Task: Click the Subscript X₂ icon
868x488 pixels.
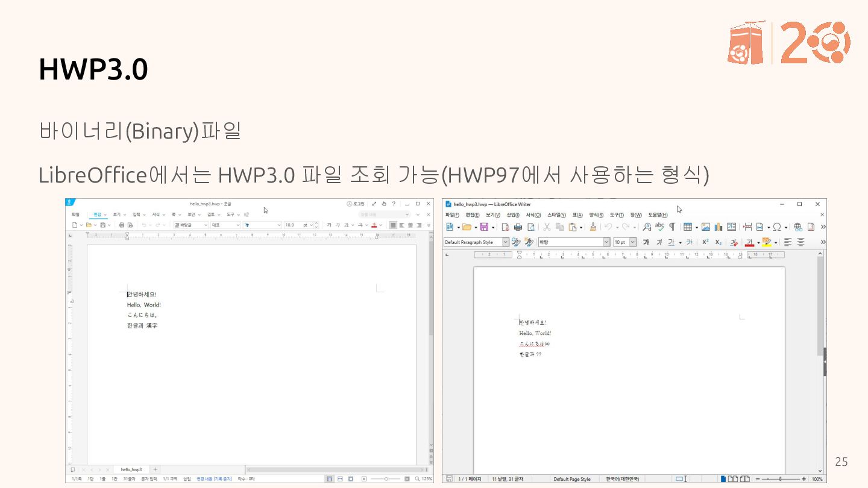Action: [x=718, y=242]
